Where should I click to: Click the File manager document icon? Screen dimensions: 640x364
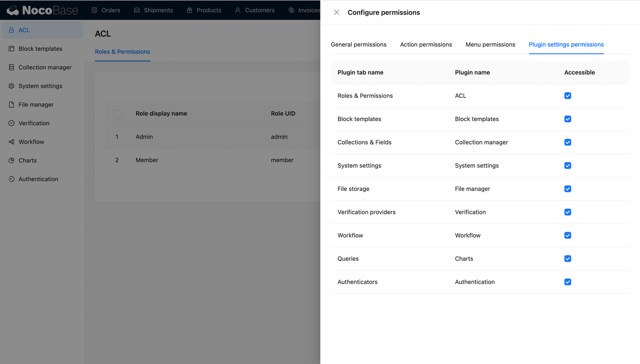coord(11,104)
